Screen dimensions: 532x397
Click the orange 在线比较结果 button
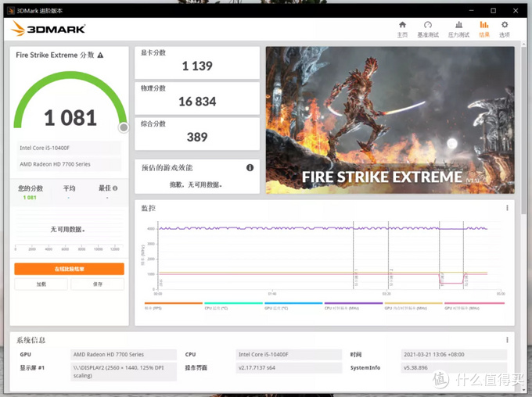click(69, 269)
